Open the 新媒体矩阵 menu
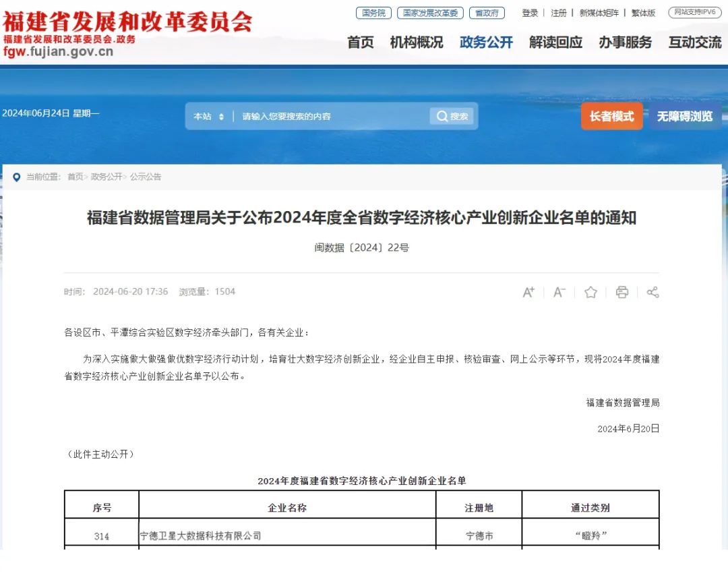Viewport: 728px width, 584px height. (x=599, y=13)
